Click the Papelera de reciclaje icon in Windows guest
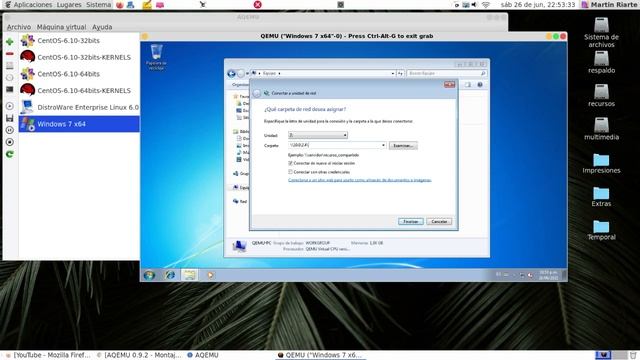The height and width of the screenshot is (360, 640). (x=156, y=57)
